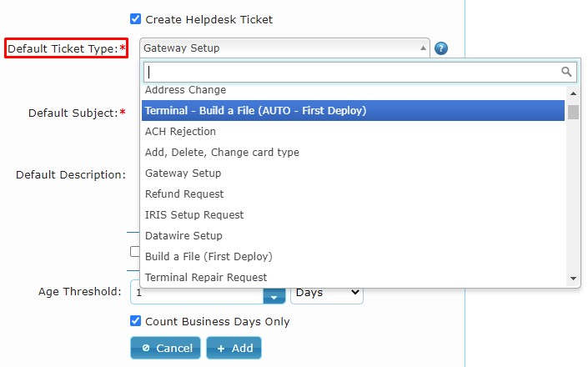Click the scrollbar up arrow in list

click(573, 93)
